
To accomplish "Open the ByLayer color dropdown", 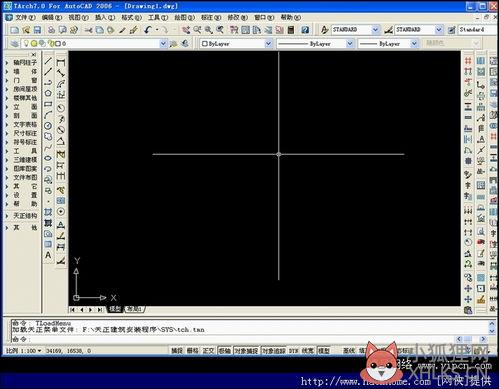I will click(236, 44).
